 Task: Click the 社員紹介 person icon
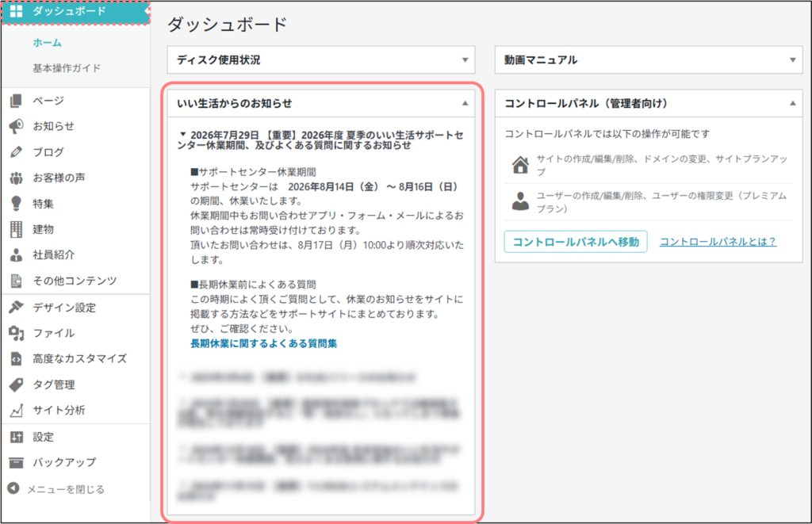click(x=16, y=254)
